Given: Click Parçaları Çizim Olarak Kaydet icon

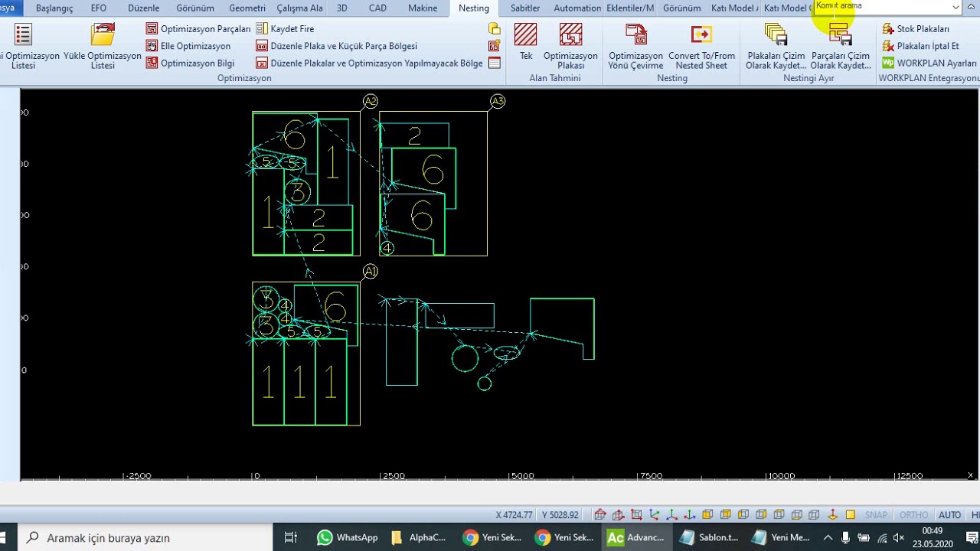Looking at the screenshot, I should pos(840,35).
